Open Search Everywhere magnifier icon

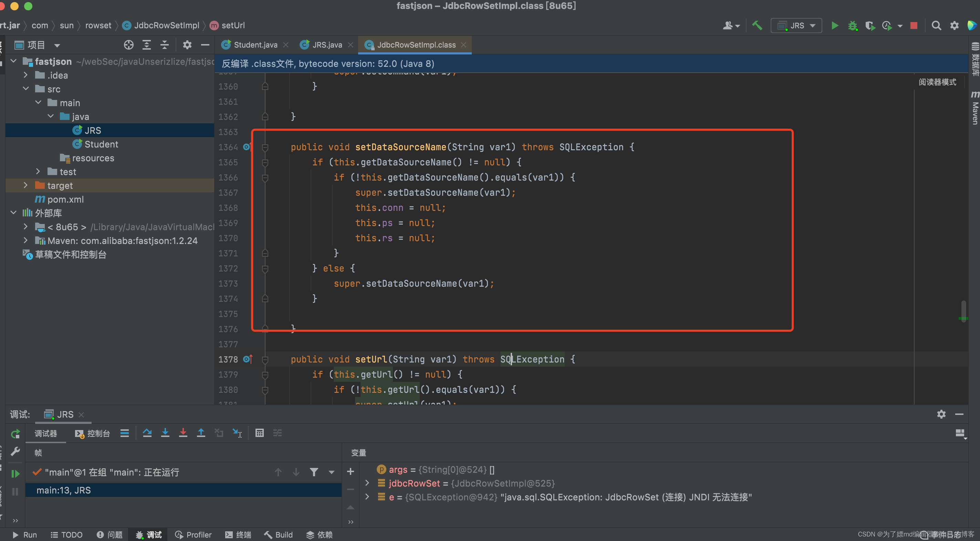tap(936, 25)
